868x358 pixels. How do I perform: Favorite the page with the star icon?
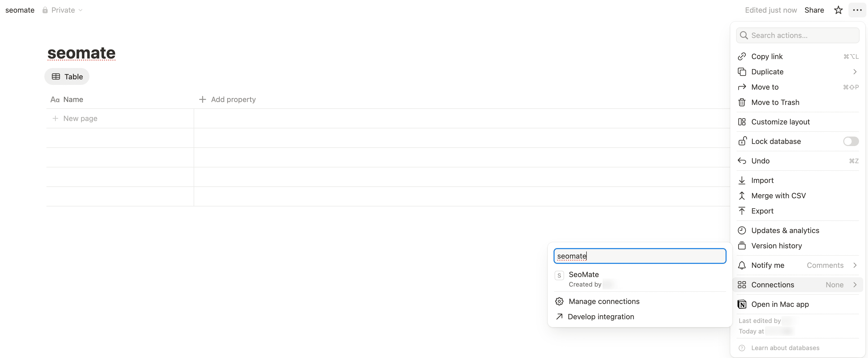(x=838, y=10)
